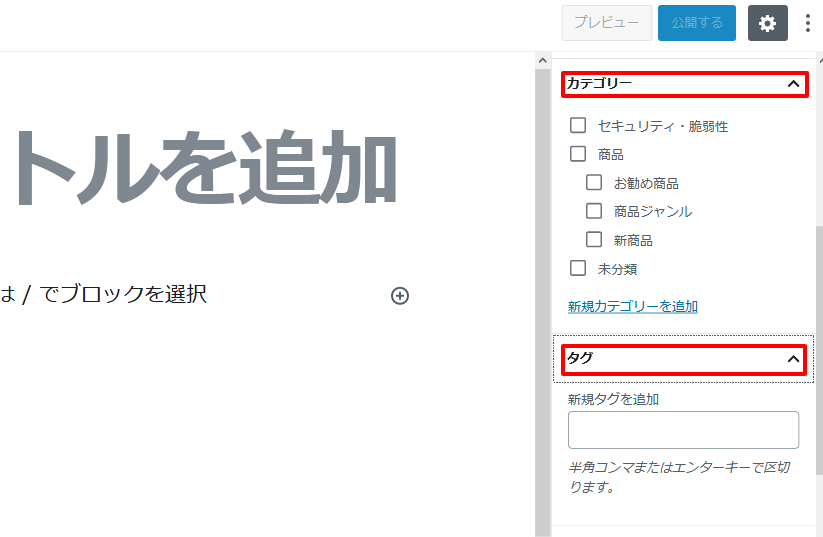Click the セキュリティ・脆弱性 label text
This screenshot has height=537, width=823.
tap(663, 127)
